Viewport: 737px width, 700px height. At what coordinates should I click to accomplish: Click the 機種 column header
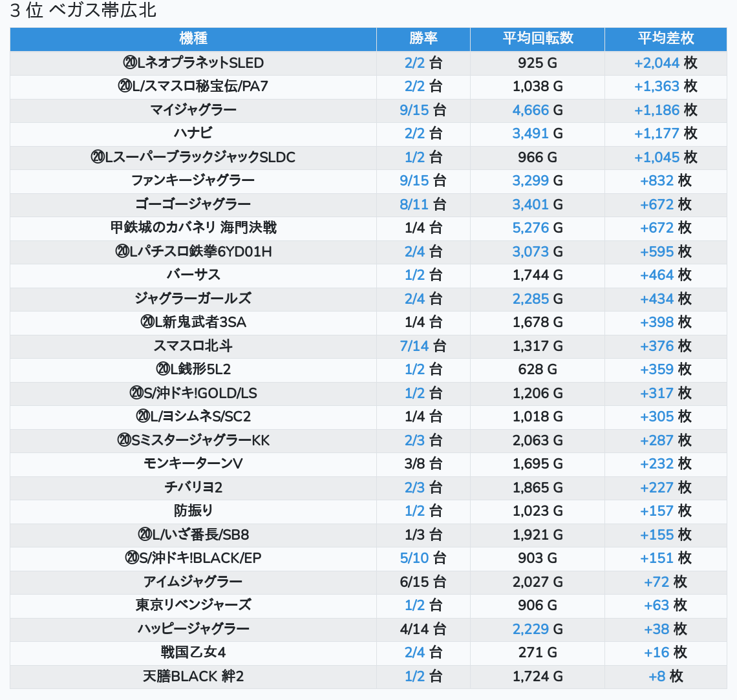193,39
